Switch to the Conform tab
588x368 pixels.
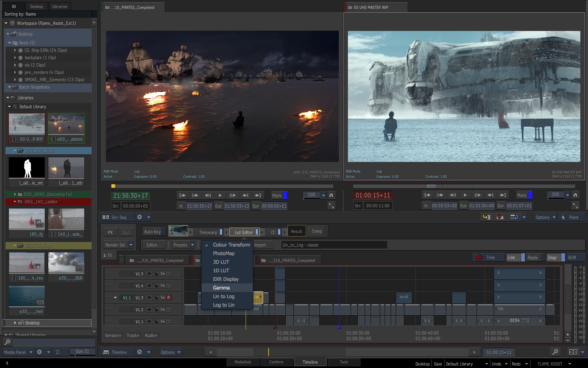pos(276,362)
